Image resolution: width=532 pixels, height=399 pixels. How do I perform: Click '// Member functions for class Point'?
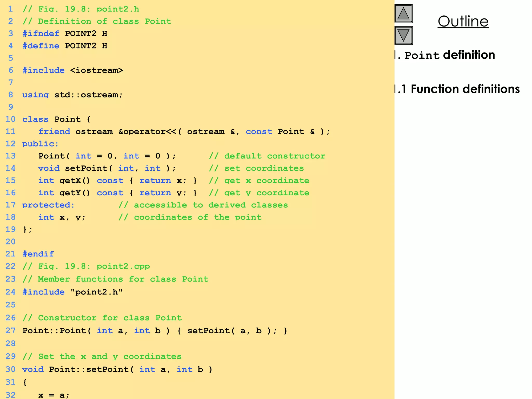tap(115, 279)
